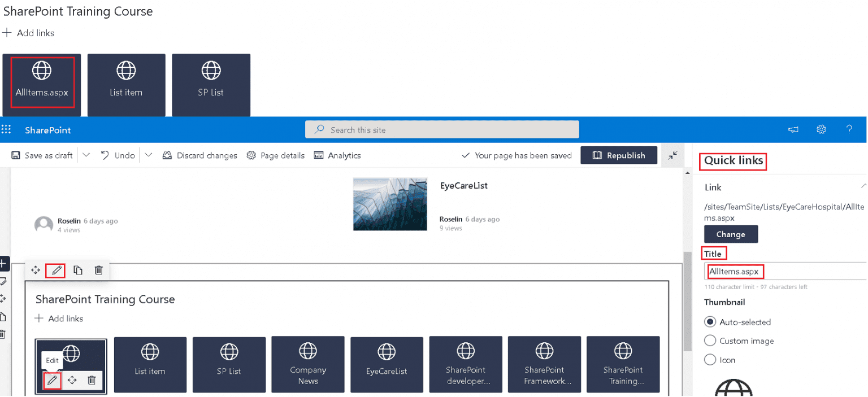
Task: Click the Change button under Link
Action: tap(731, 234)
